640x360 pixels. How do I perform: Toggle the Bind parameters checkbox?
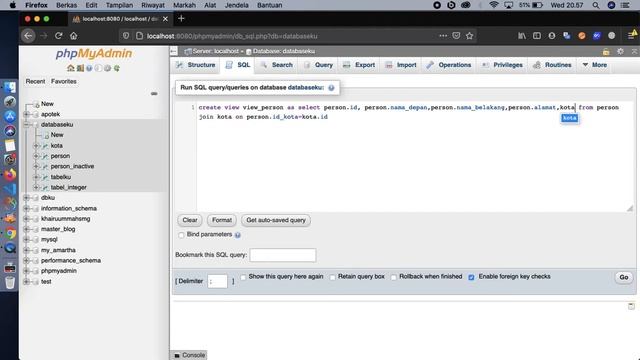pyautogui.click(x=181, y=235)
